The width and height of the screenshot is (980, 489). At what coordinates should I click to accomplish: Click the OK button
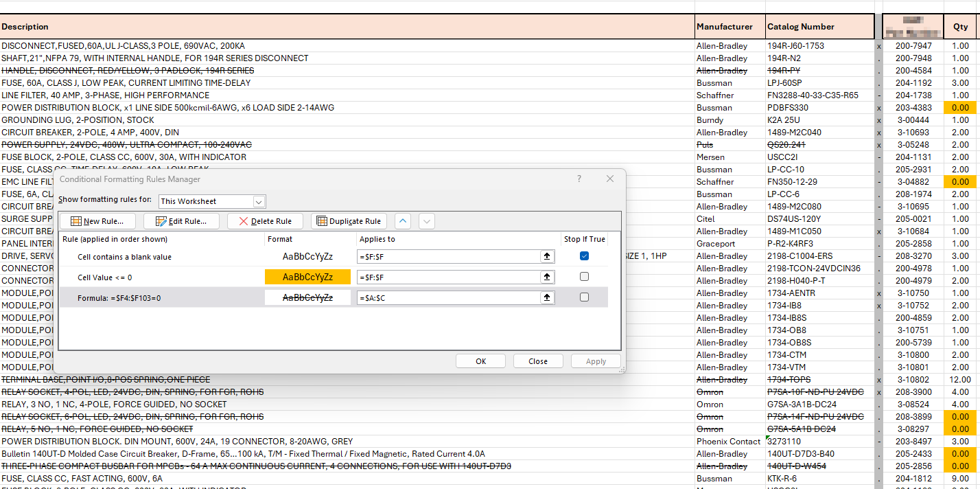coord(480,361)
